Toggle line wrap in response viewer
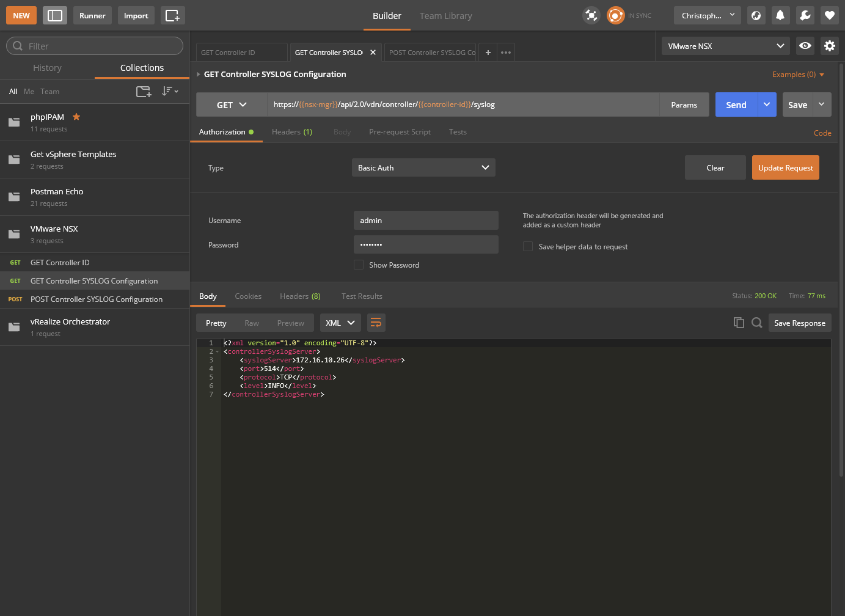The image size is (845, 616). tap(376, 323)
